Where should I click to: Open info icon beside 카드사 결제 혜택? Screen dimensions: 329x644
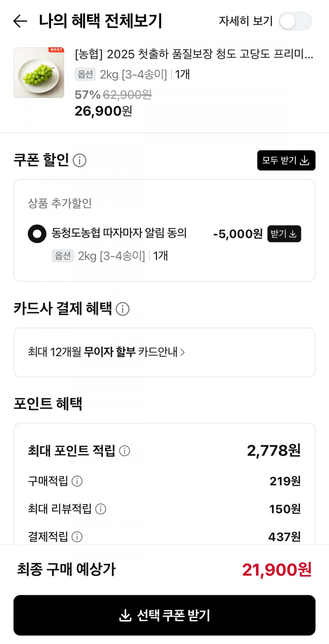[x=122, y=309]
